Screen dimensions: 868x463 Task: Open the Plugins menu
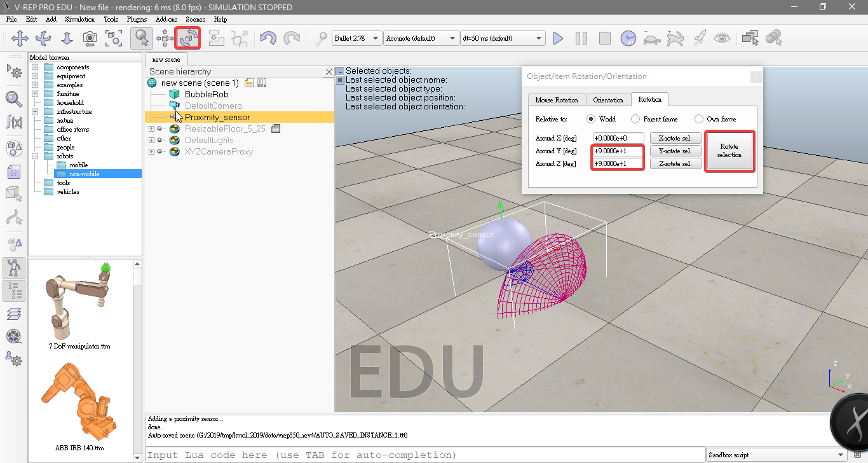pyautogui.click(x=137, y=19)
